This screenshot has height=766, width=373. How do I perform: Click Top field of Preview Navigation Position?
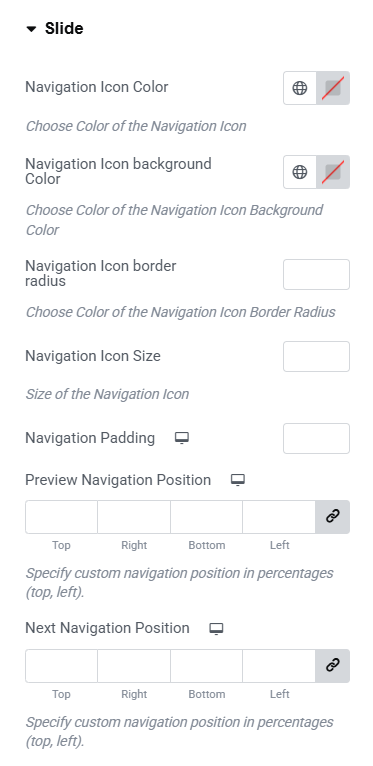(x=62, y=516)
